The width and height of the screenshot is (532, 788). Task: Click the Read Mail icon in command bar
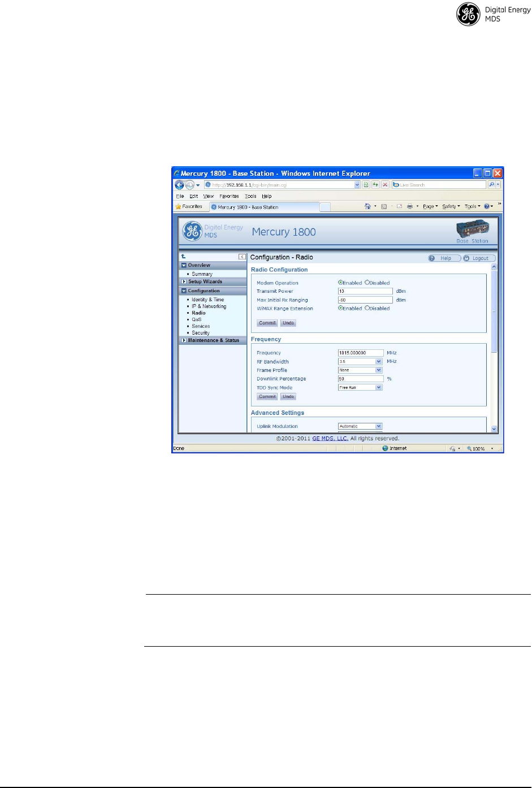pyautogui.click(x=399, y=206)
